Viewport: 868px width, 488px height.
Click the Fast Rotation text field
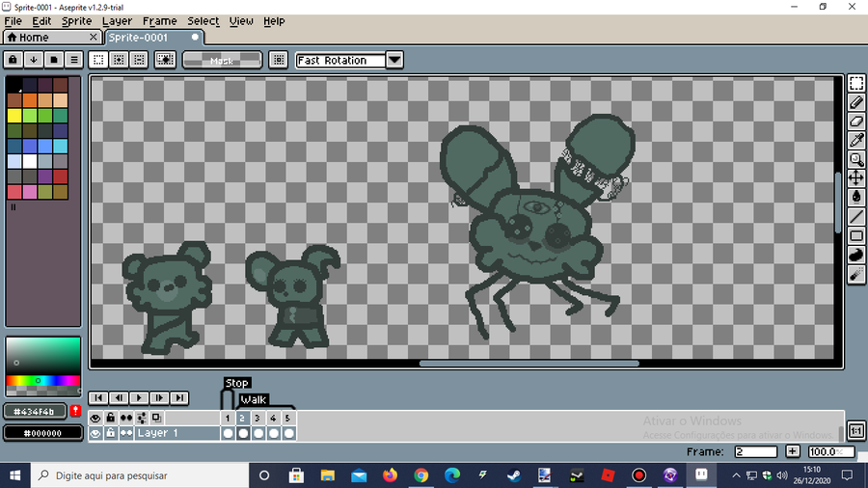click(x=340, y=60)
